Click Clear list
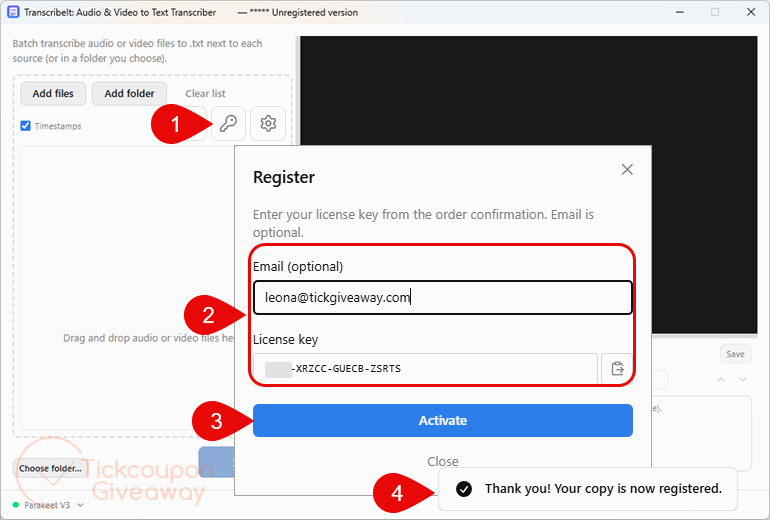The width and height of the screenshot is (770, 520). point(205,93)
